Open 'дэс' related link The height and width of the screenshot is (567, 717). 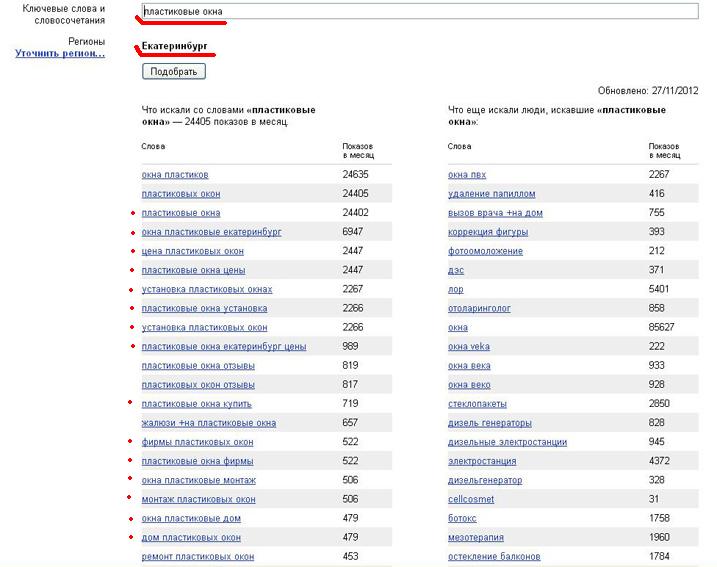(x=456, y=270)
